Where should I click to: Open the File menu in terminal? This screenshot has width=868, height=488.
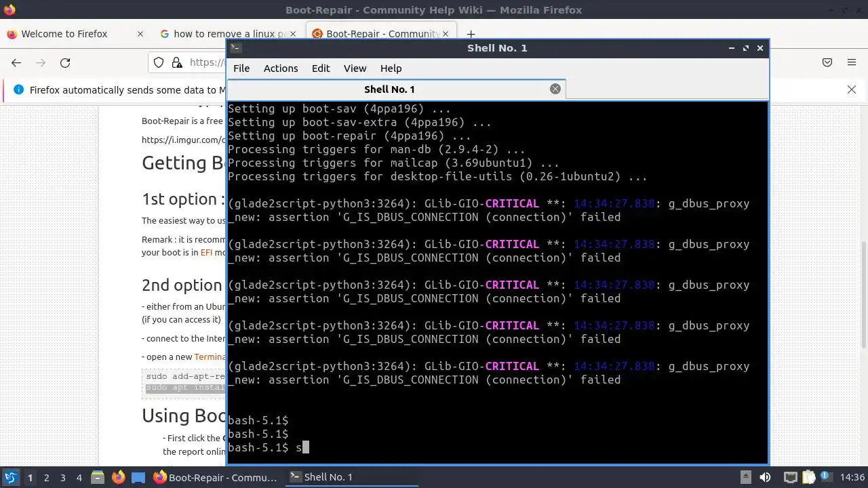(x=241, y=68)
